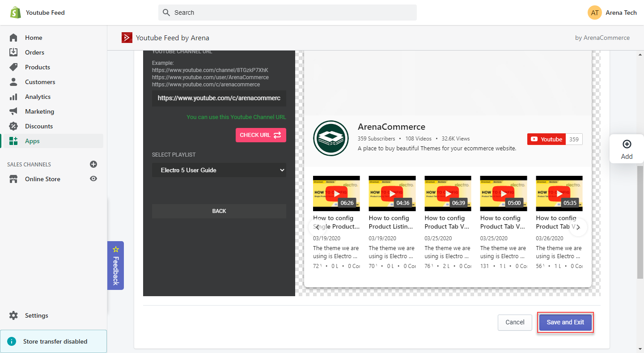Open the Home icon in sidebar
The width and height of the screenshot is (644, 353).
coord(13,38)
